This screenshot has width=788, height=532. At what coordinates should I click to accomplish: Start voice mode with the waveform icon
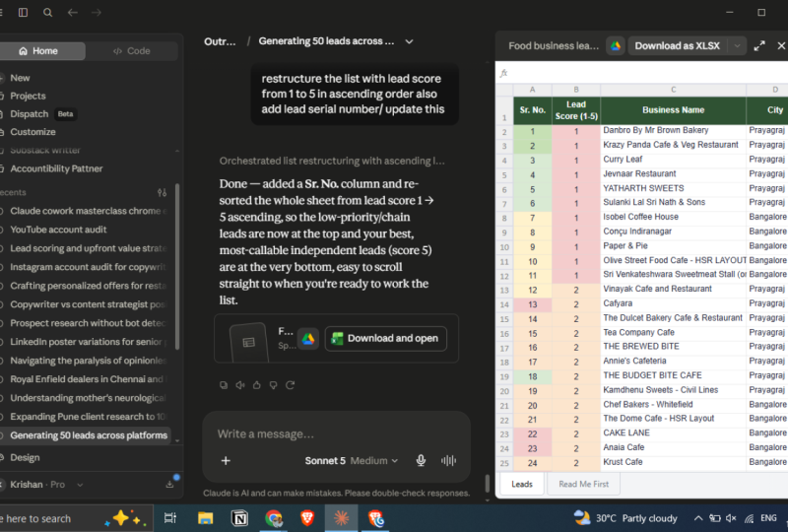(448, 461)
